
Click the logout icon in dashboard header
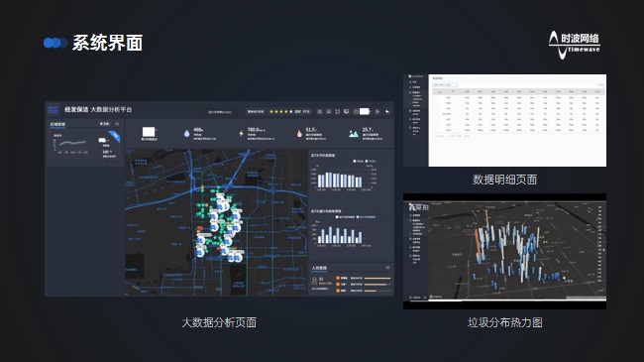click(x=377, y=111)
